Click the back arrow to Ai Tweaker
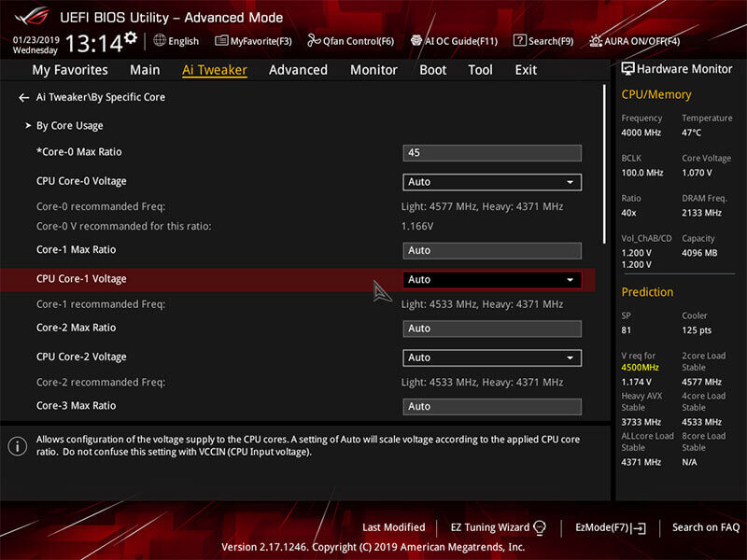 click(24, 98)
